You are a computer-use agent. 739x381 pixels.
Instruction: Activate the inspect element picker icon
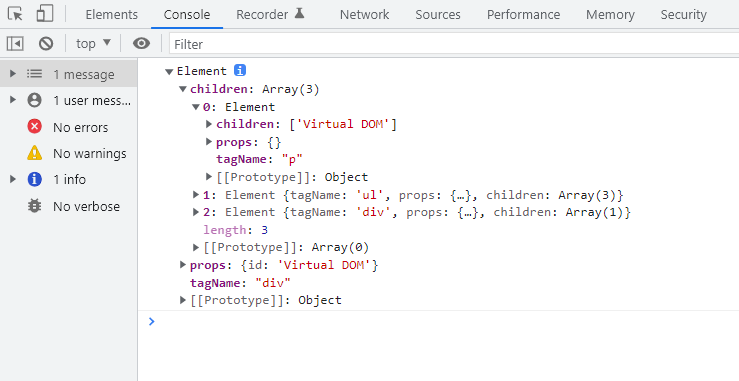15,14
